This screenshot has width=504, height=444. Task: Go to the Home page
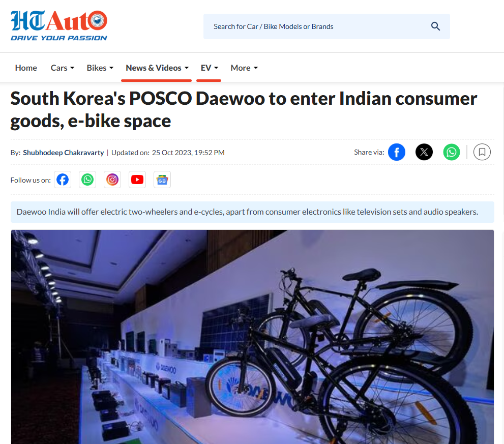[x=26, y=68]
